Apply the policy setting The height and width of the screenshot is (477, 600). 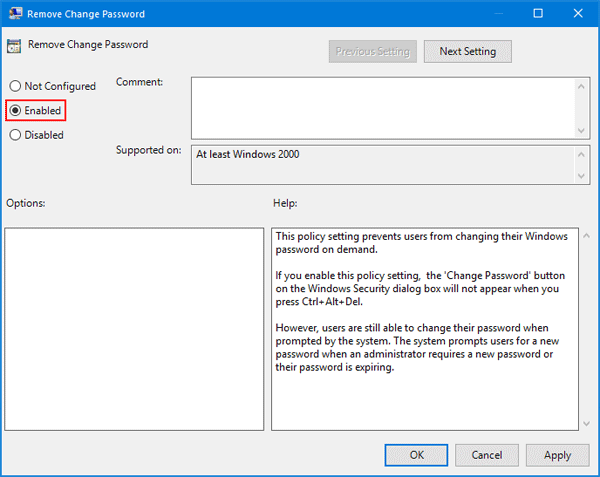pos(557,455)
